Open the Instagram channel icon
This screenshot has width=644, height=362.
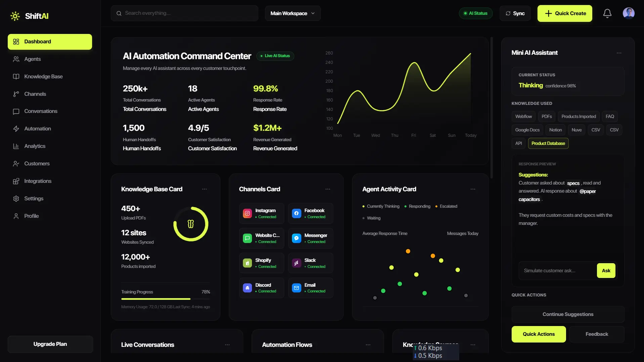pos(247,213)
